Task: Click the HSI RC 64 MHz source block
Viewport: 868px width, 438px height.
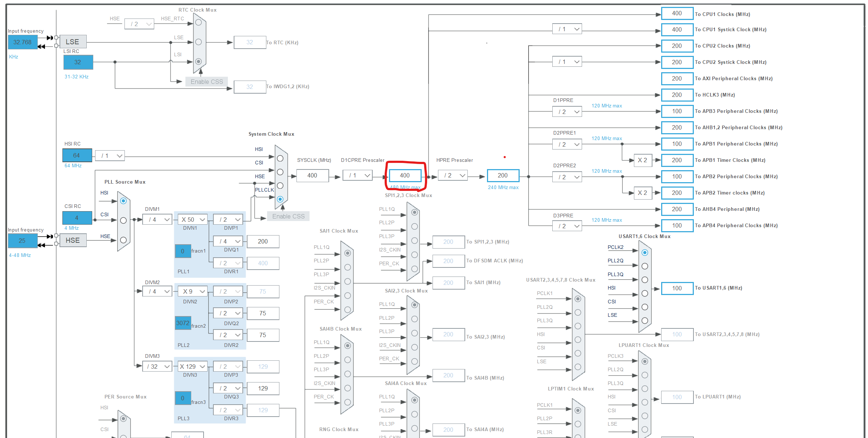Action: point(77,155)
